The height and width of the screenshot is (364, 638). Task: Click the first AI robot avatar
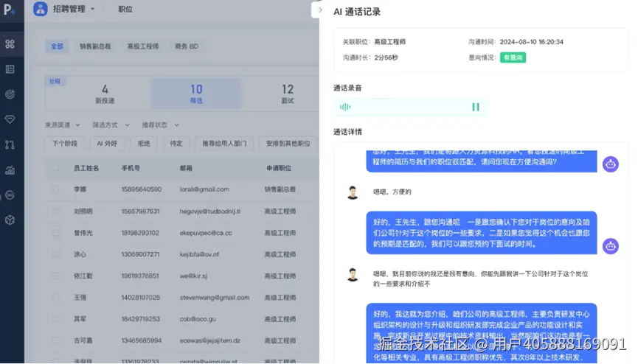click(x=610, y=164)
